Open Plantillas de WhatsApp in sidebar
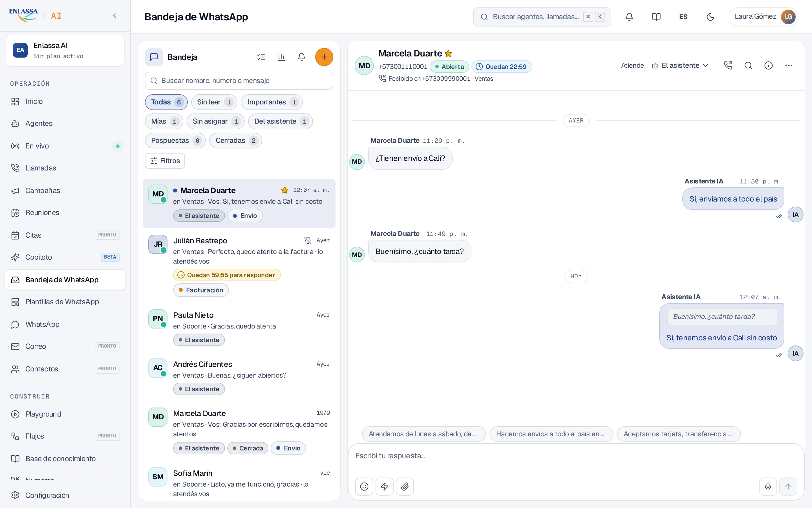Viewport: 812px width, 508px height. (x=65, y=302)
